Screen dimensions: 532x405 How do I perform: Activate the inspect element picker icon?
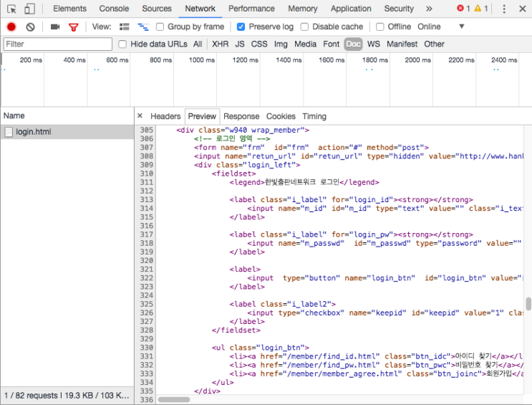[11, 9]
